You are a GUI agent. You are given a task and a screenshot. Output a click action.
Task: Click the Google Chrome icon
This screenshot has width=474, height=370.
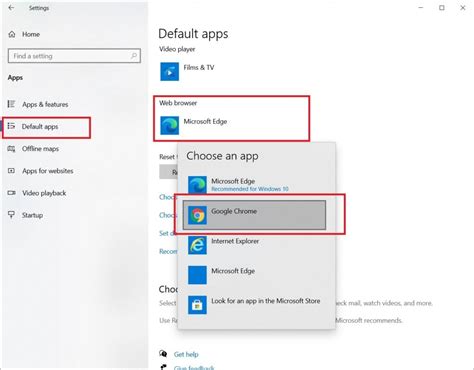pos(197,215)
